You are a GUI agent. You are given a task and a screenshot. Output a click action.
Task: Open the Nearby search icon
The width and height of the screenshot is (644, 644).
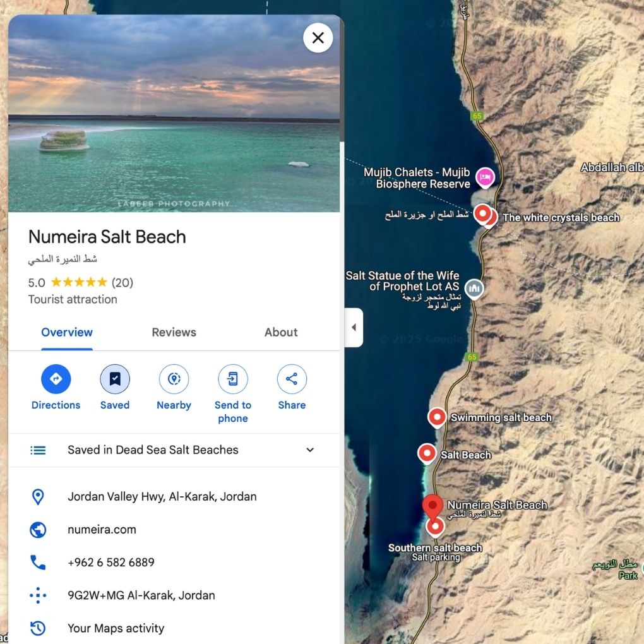(174, 379)
